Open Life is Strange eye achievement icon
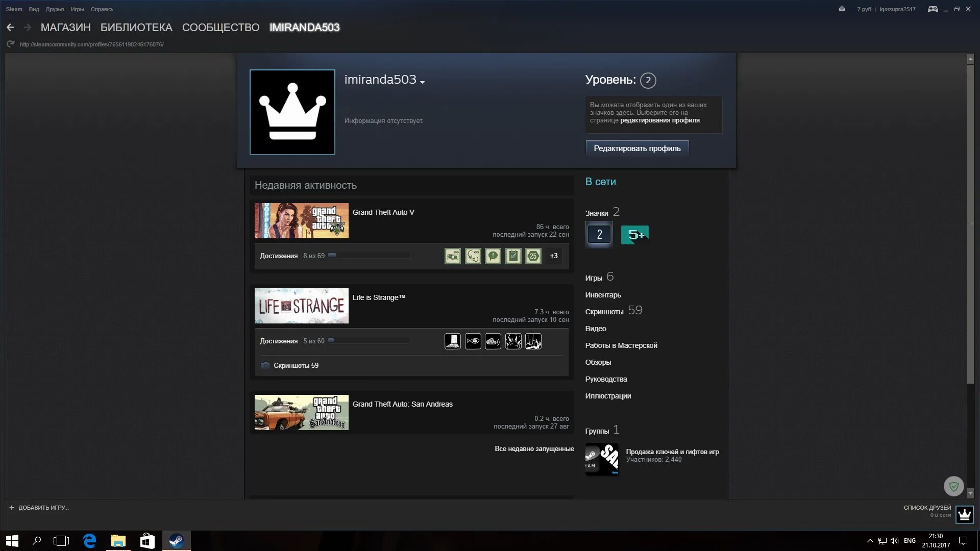 [473, 341]
